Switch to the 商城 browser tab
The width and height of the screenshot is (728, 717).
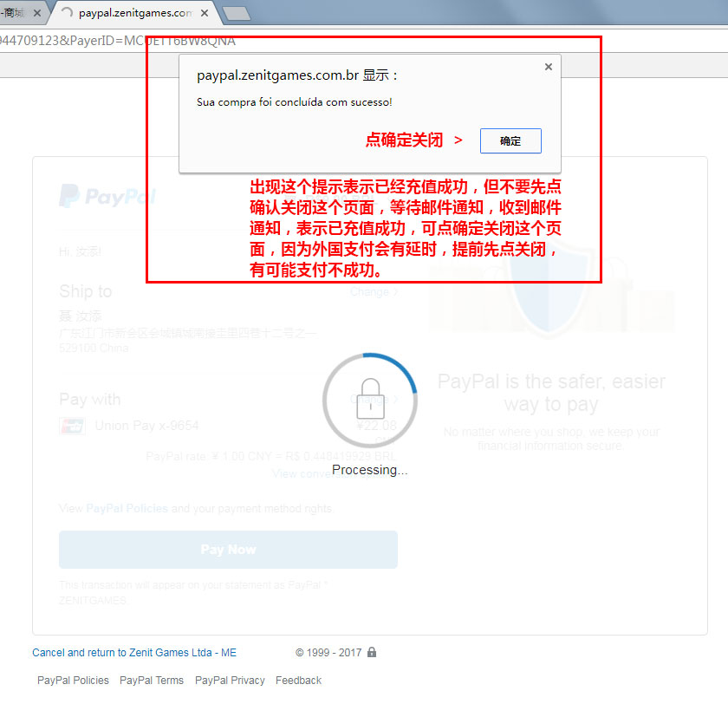coord(18,13)
